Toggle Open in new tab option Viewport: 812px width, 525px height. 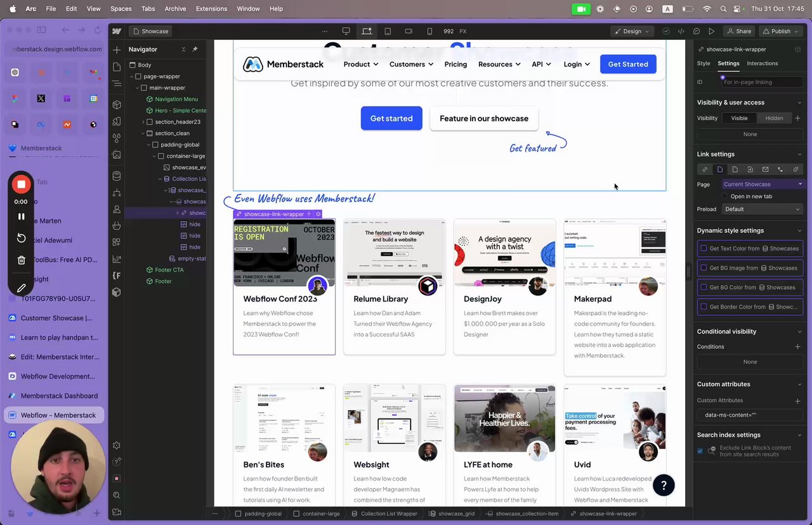pyautogui.click(x=726, y=197)
